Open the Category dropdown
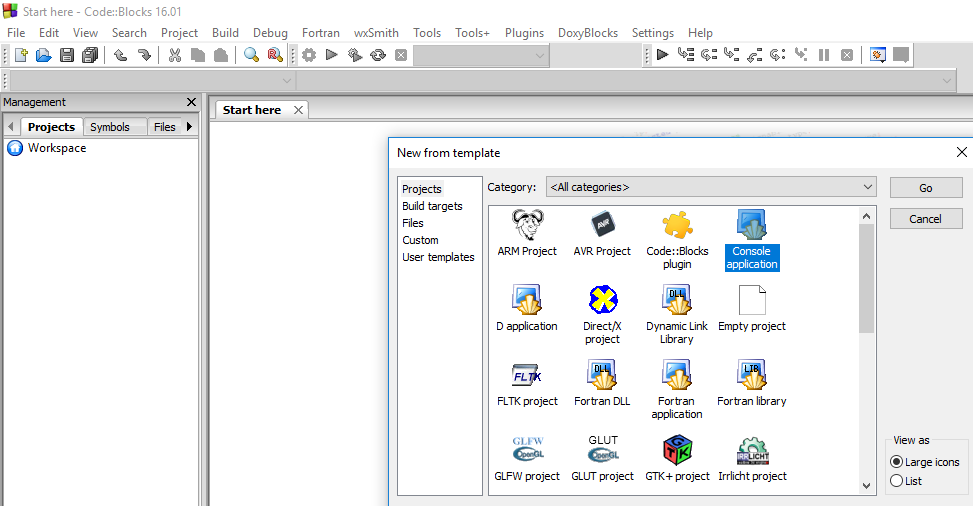The image size is (973, 506). [711, 187]
